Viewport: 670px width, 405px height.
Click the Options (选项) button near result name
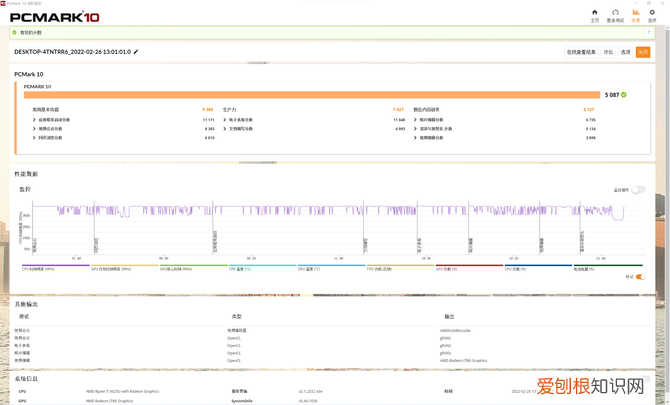pyautogui.click(x=626, y=52)
